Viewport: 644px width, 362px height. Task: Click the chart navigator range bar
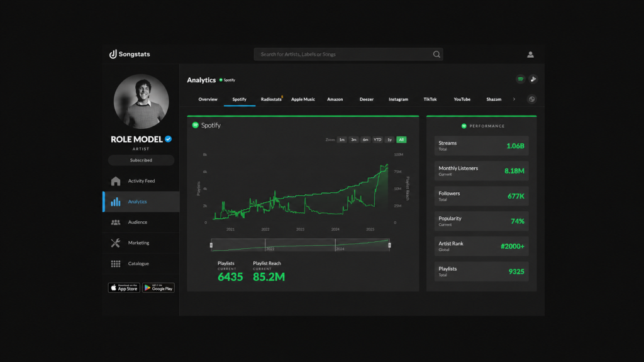pos(300,245)
